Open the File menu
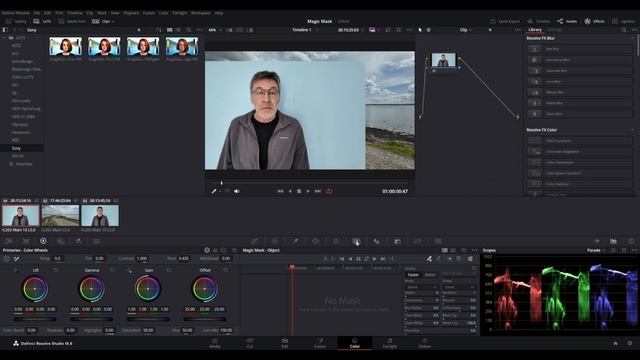 tap(37, 13)
